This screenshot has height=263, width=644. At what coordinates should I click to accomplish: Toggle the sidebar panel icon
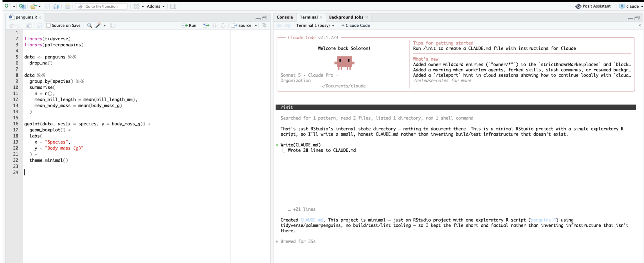[173, 6]
